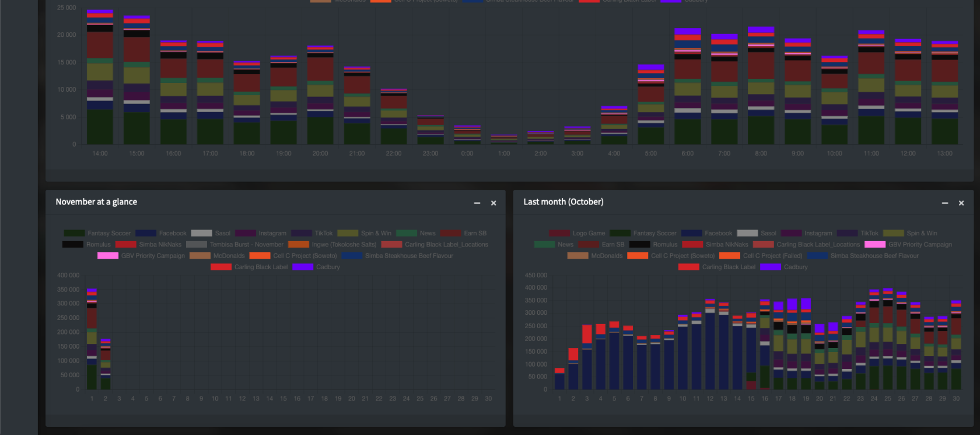Toggle Fantasy Soccer in October legend
This screenshot has height=435, width=980.
pyautogui.click(x=643, y=233)
